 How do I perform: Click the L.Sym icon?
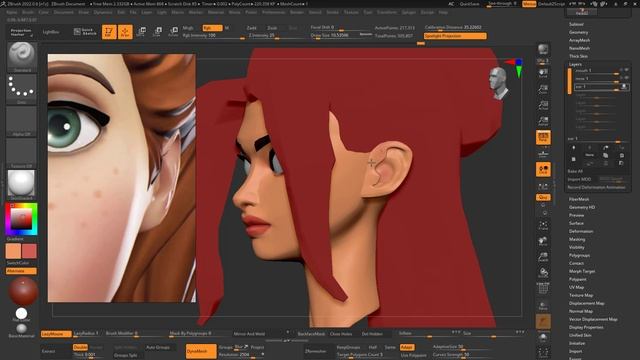click(x=543, y=187)
